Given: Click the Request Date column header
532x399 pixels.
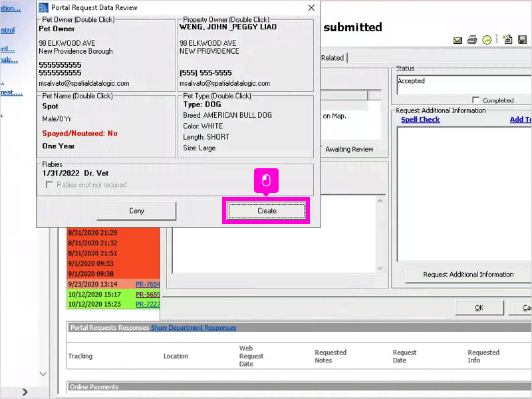Looking at the screenshot, I should point(404,356).
